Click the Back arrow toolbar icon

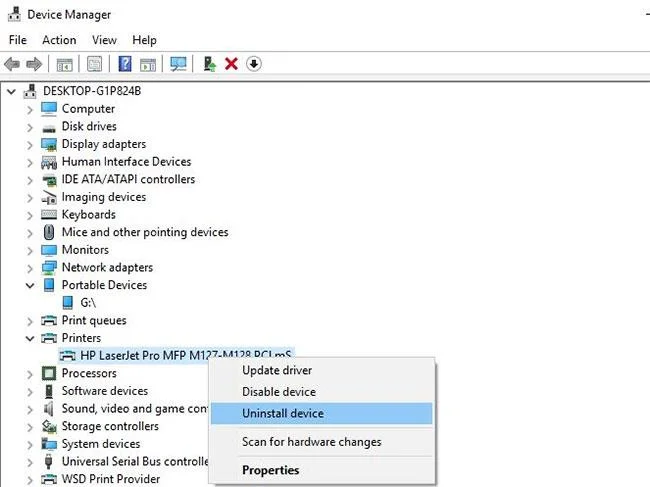[x=12, y=64]
